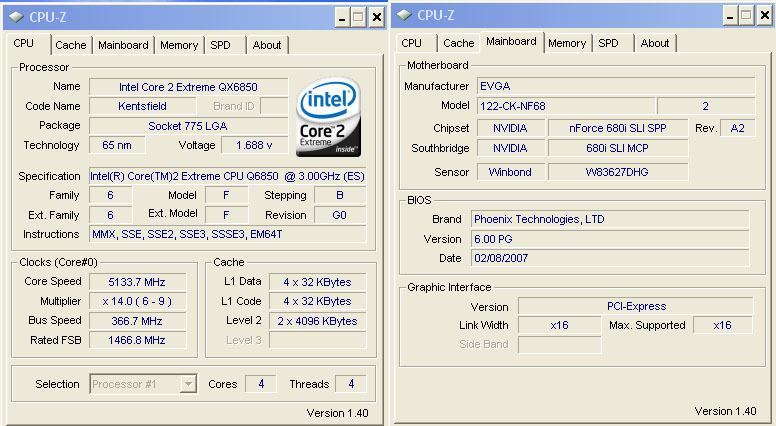Screen dimensions: 776x426
Task: Click the 1.688 v voltage value
Action: click(x=254, y=145)
